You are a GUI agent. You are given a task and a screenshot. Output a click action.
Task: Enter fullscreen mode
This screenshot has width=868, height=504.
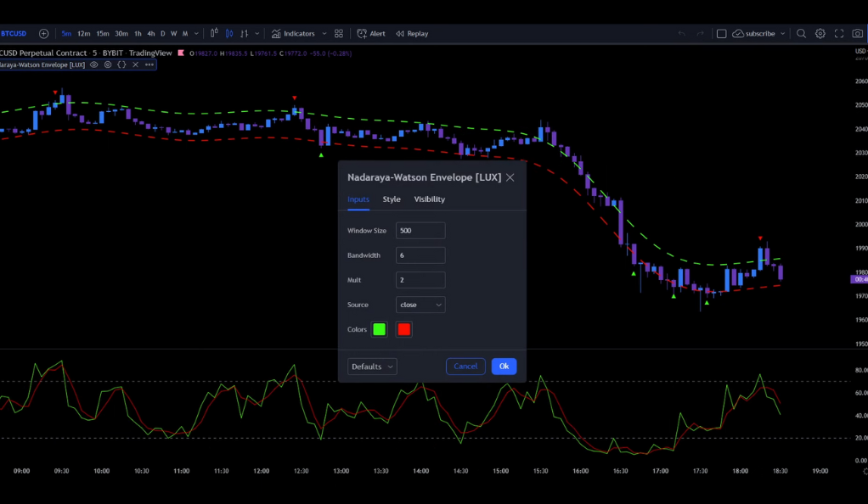(x=839, y=34)
